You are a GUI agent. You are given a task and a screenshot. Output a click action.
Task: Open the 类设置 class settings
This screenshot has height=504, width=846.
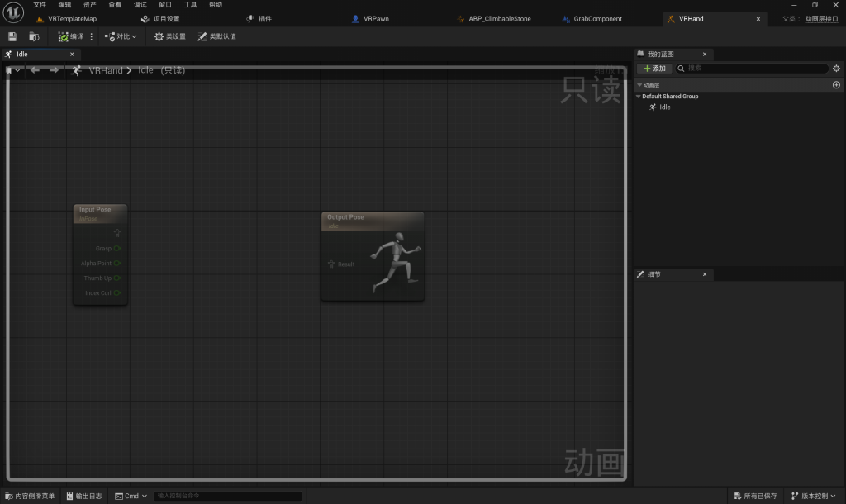[x=169, y=36]
